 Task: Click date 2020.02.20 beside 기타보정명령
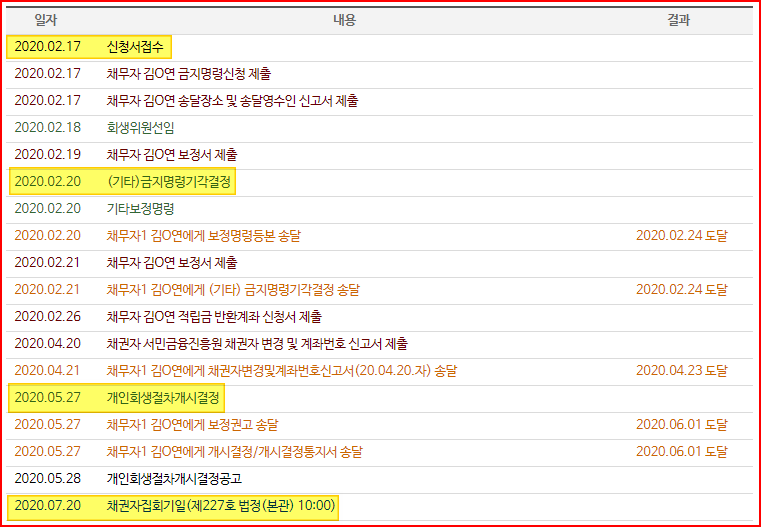[x=48, y=209]
